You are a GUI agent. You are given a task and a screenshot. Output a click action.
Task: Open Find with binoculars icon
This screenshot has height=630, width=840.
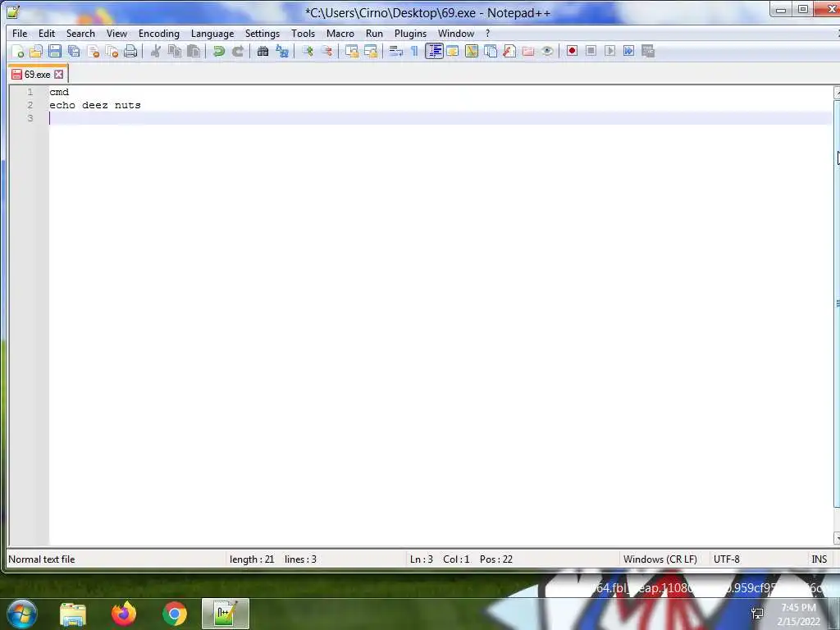coord(262,52)
